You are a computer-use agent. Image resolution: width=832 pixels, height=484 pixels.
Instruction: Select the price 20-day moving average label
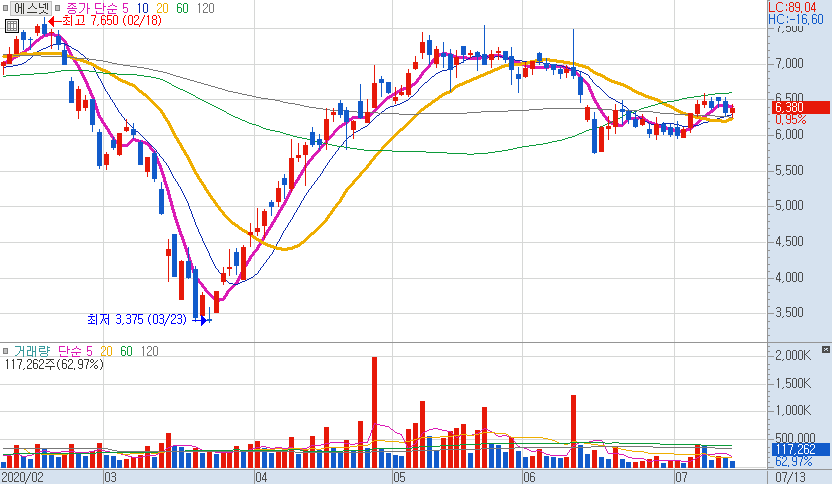pos(162,8)
